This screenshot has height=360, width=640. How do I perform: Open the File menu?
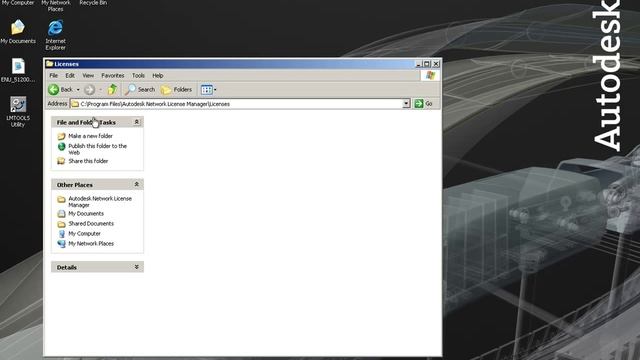coord(53,76)
